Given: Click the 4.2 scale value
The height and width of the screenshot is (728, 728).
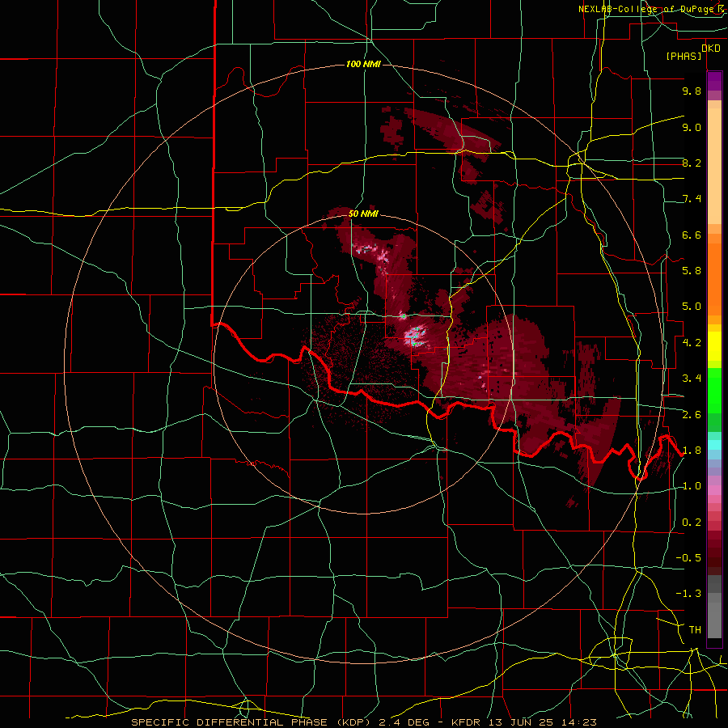Looking at the screenshot, I should coord(692,343).
